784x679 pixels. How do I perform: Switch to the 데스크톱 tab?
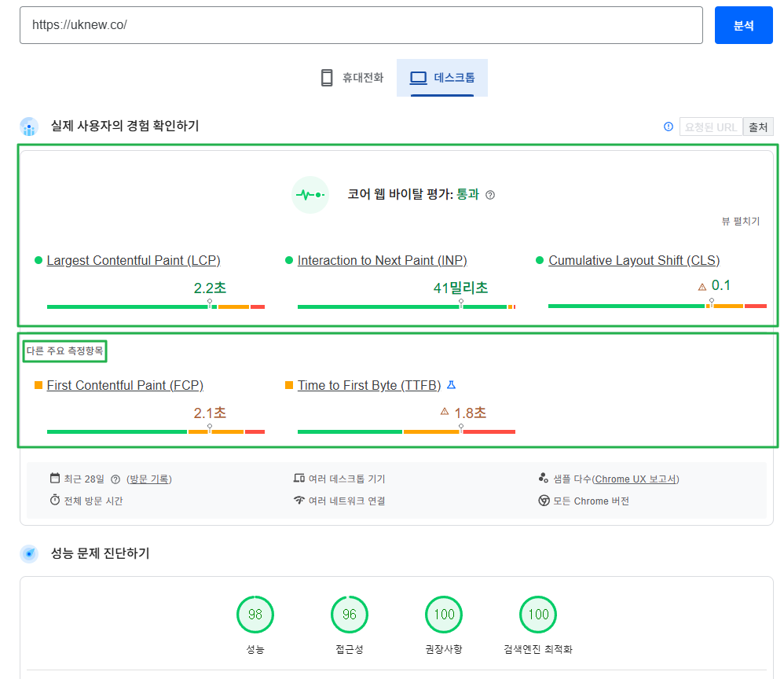pyautogui.click(x=442, y=78)
